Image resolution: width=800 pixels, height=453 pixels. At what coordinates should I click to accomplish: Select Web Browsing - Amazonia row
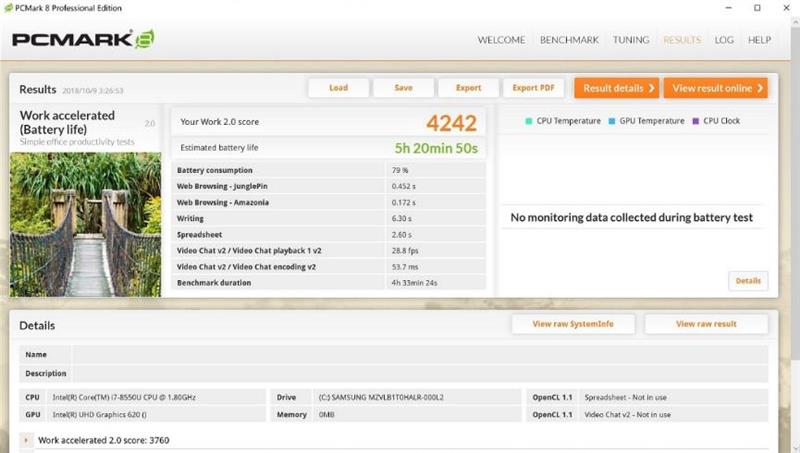(x=329, y=203)
